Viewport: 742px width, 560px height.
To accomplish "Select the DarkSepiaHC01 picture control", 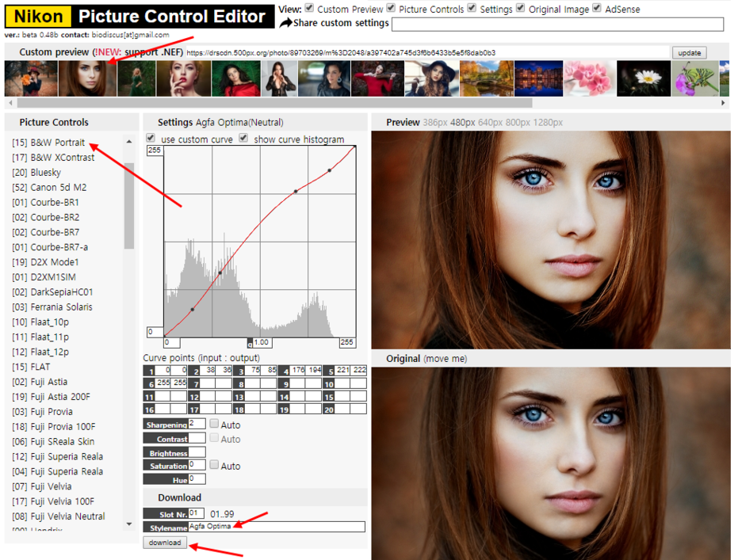I will [x=52, y=291].
